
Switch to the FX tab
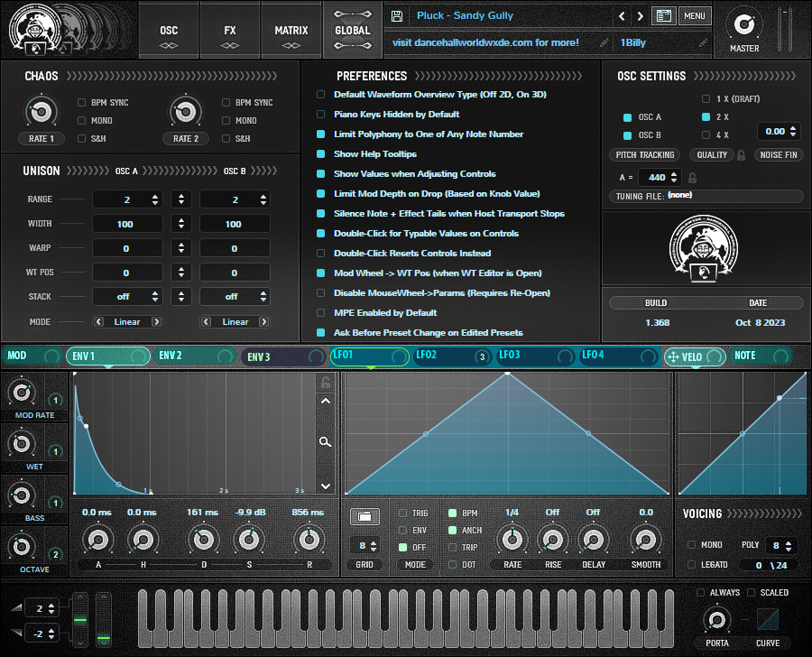click(x=230, y=31)
